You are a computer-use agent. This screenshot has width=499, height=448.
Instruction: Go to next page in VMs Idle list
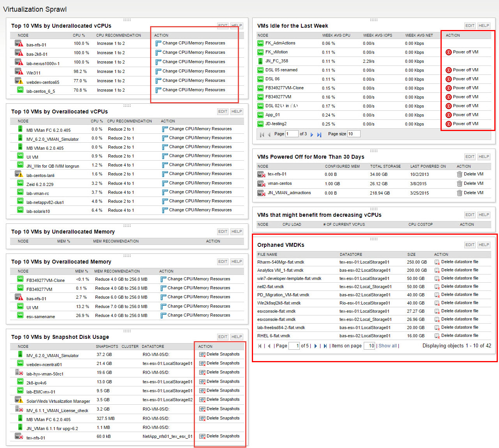pos(311,135)
